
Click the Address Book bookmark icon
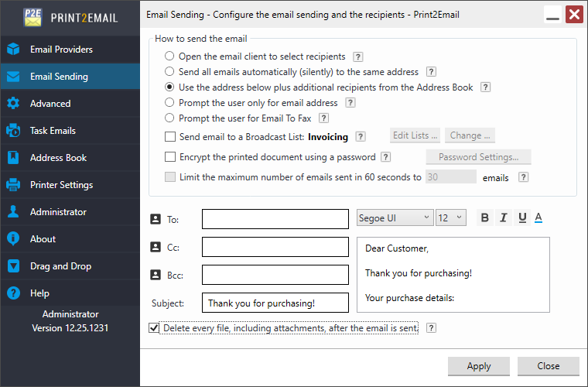13,157
